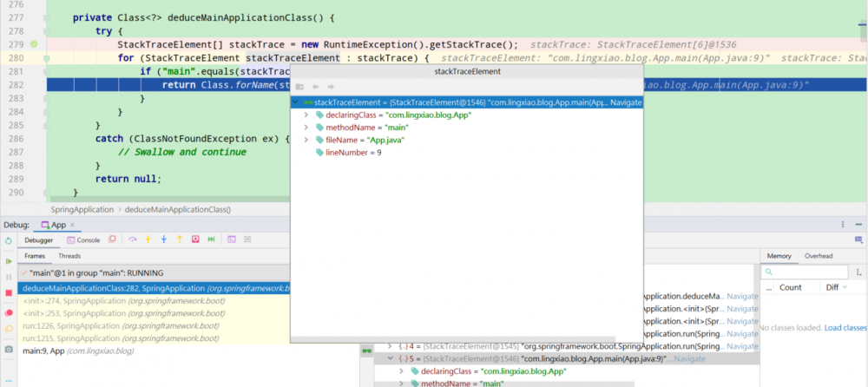The image size is (868, 387).
Task: Resume program with green play icon
Action: 9,261
